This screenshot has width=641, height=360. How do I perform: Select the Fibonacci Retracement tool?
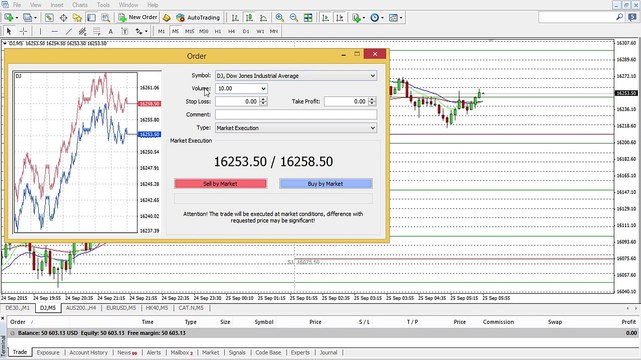[x=96, y=31]
